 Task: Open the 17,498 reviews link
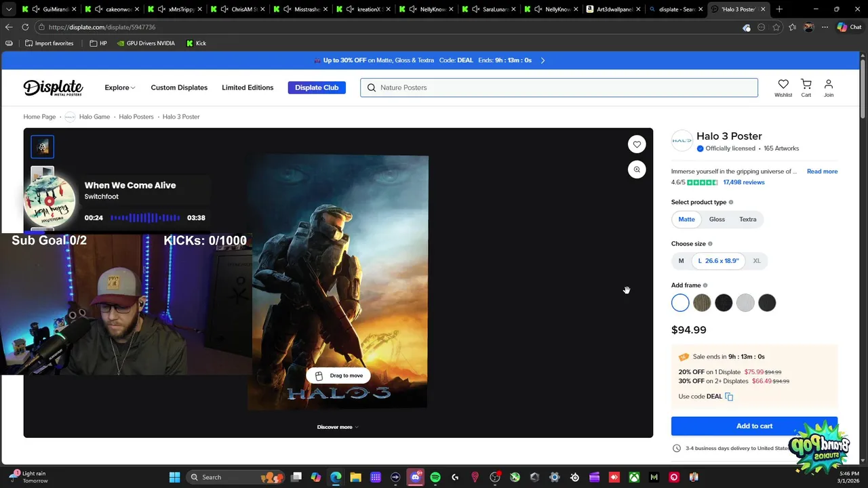(x=743, y=182)
